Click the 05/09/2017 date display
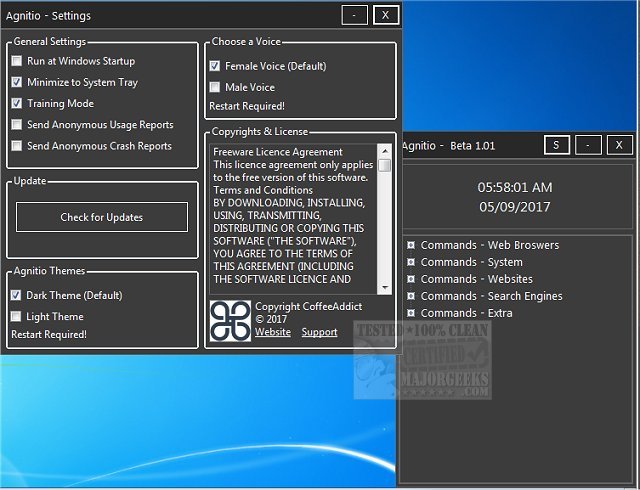This screenshot has width=640, height=490. (x=515, y=207)
